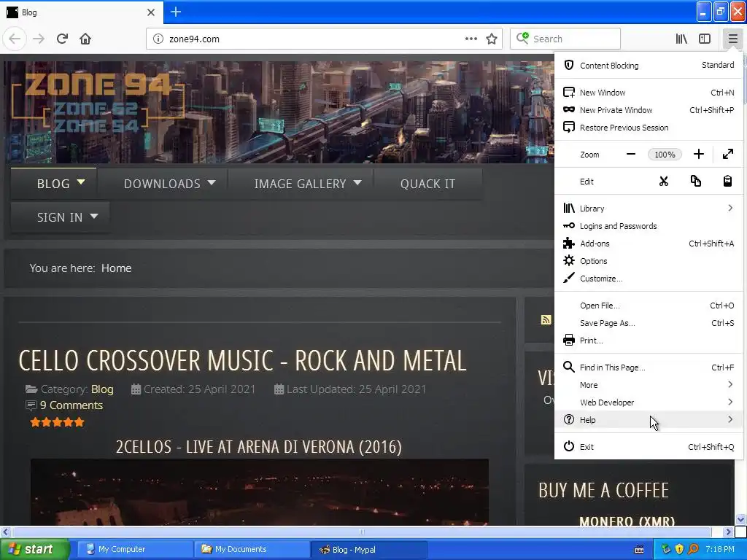Go to QUACK IT page

427,184
